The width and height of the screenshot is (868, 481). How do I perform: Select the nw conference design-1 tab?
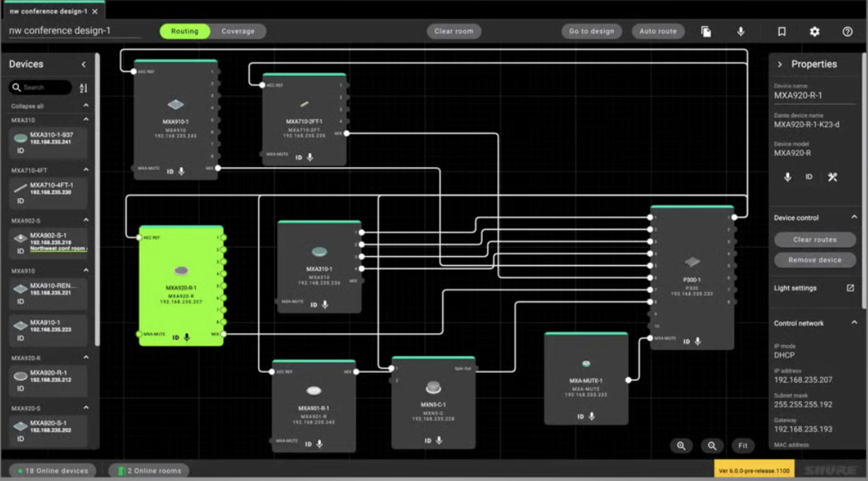49,11
